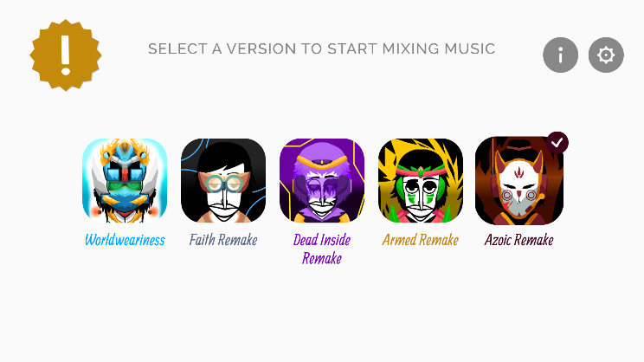Viewport: 644px width, 362px height.
Task: Open the info button
Action: click(x=560, y=55)
